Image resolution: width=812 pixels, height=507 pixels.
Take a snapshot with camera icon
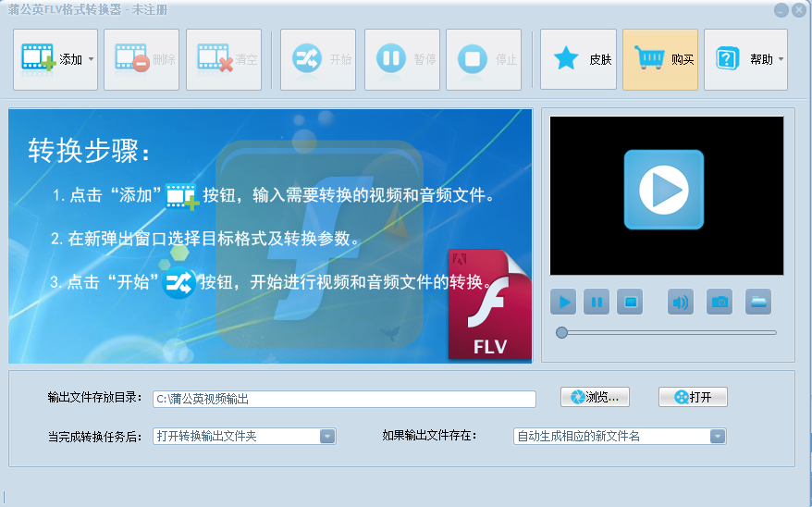tap(720, 302)
